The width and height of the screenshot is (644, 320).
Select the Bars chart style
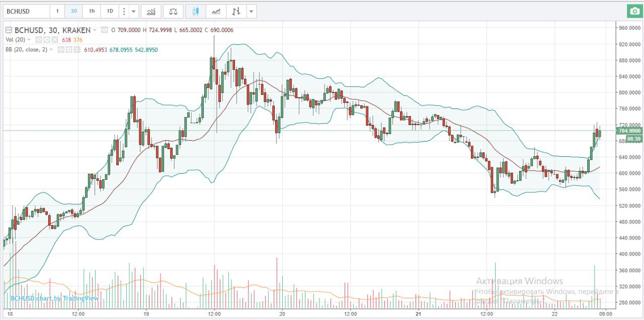pyautogui.click(x=236, y=11)
